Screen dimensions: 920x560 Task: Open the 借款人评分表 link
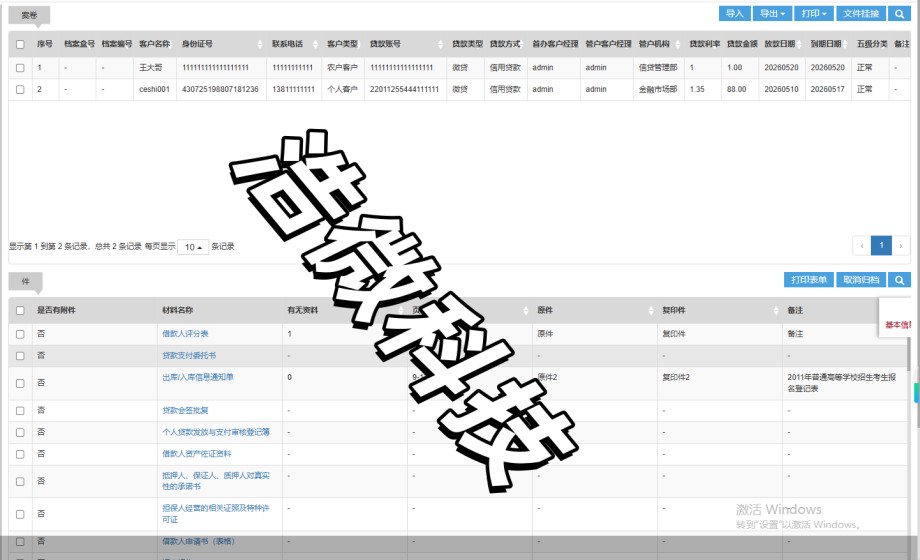[185, 334]
